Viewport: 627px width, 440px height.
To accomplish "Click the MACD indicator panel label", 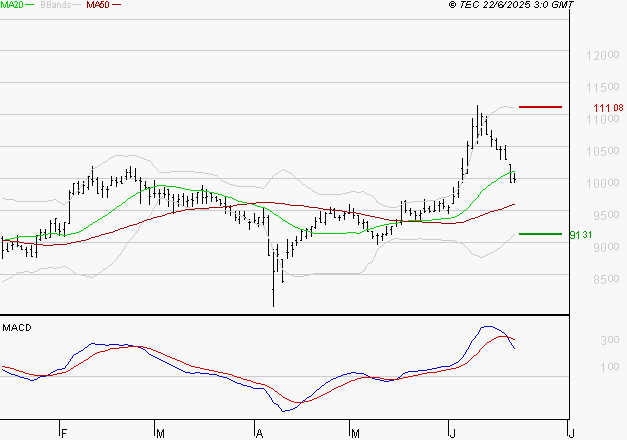I will [17, 328].
